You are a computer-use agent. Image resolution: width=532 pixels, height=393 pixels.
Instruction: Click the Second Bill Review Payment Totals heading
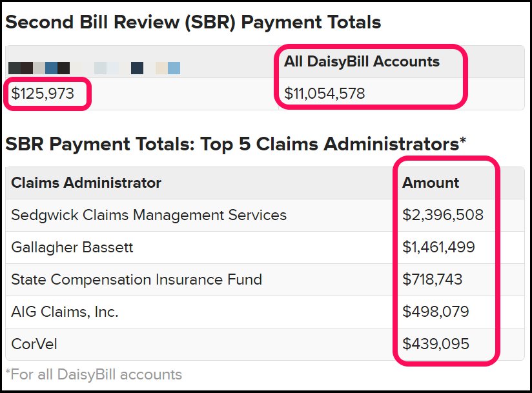click(x=193, y=23)
